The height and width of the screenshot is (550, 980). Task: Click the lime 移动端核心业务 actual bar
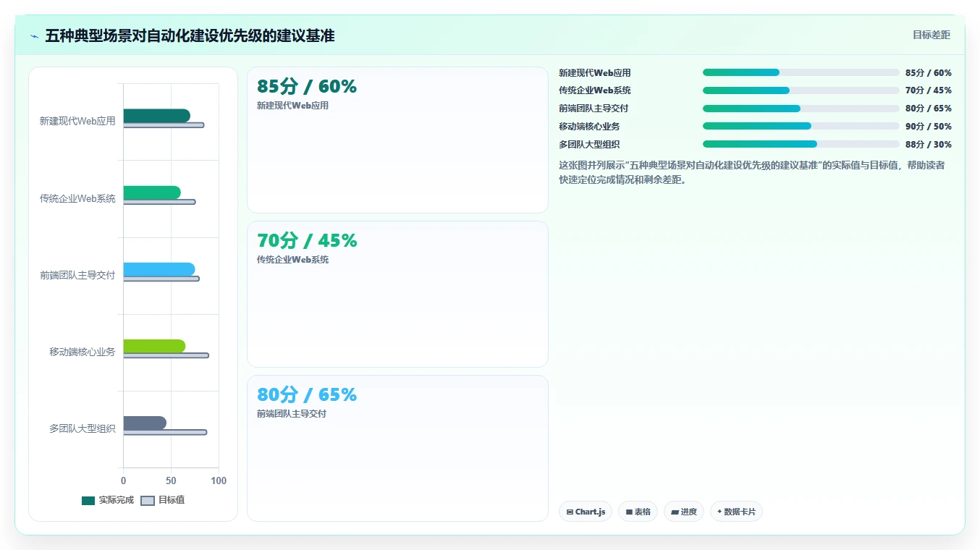tap(154, 346)
